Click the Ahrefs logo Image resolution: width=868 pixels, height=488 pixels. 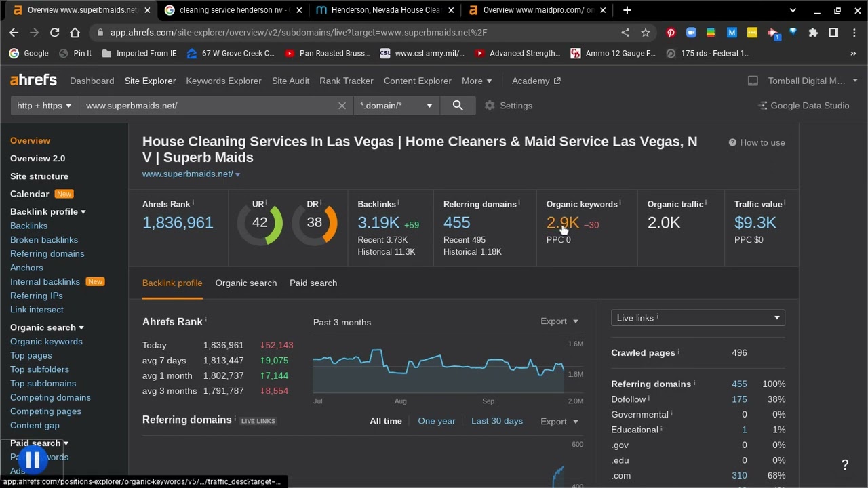(x=33, y=80)
